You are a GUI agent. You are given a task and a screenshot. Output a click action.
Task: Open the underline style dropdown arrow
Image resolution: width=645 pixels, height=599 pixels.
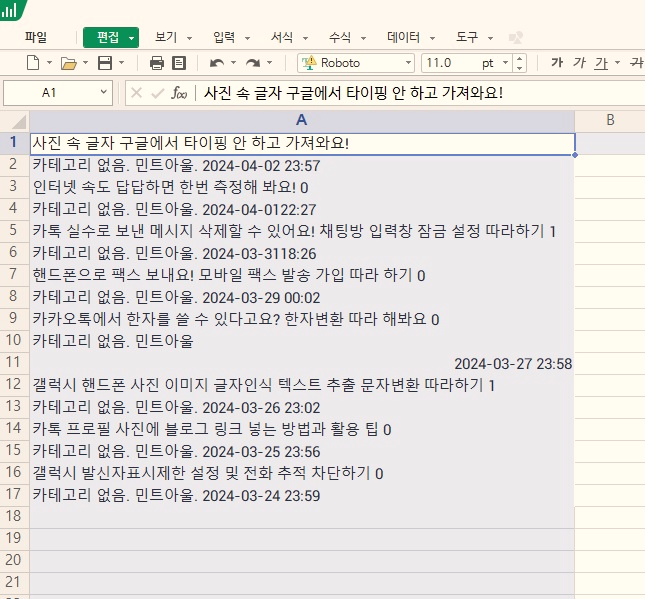click(617, 63)
